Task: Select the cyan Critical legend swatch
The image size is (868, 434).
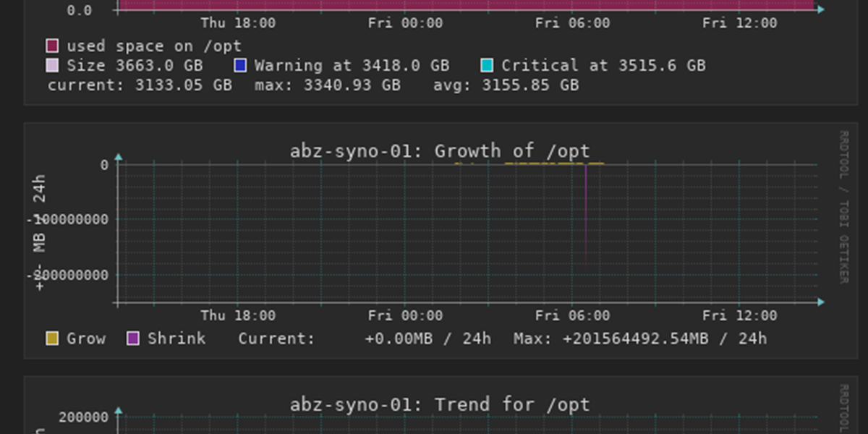Action: (487, 66)
